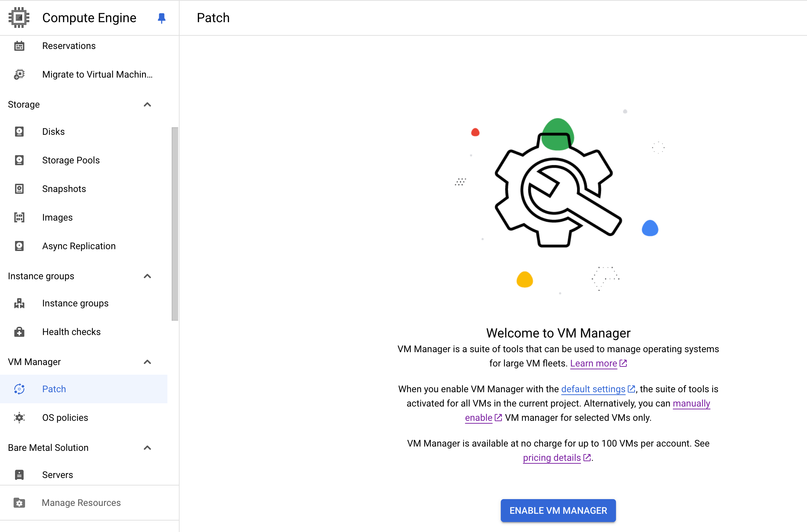This screenshot has width=807, height=532.
Task: Click the Servers icon under Bare Metal Solution
Action: tap(20, 474)
